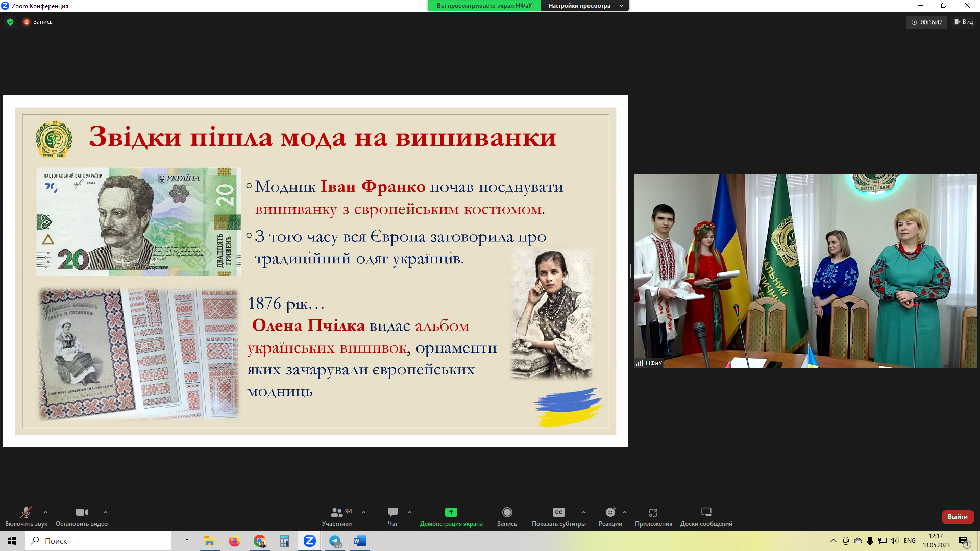Screen dimensions: 980x551
Task: Start Демонстрация экрана screen share
Action: tap(451, 516)
